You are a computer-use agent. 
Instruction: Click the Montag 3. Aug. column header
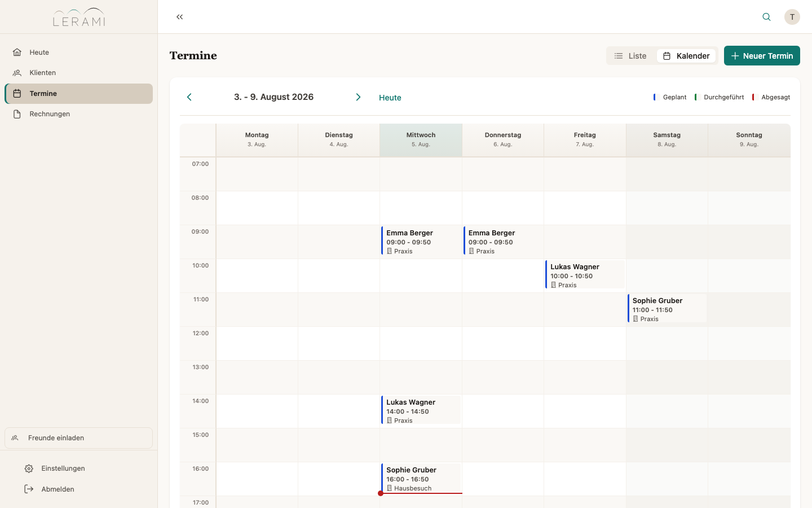point(257,140)
